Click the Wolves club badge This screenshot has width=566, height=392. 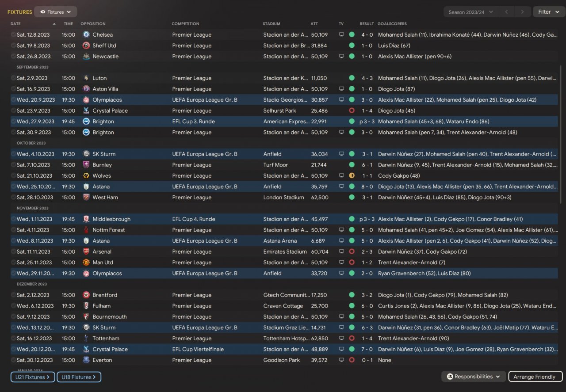[86, 176]
